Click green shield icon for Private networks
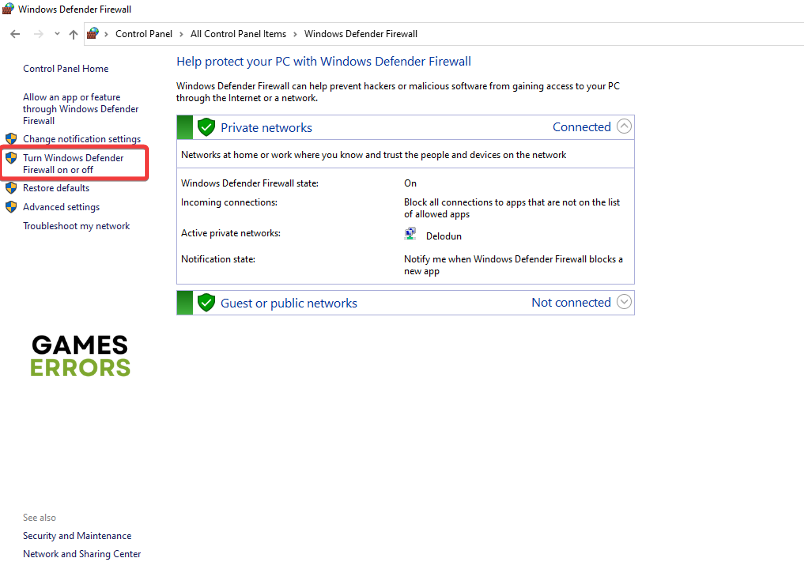Viewport: 804px width, 569px height. point(206,127)
